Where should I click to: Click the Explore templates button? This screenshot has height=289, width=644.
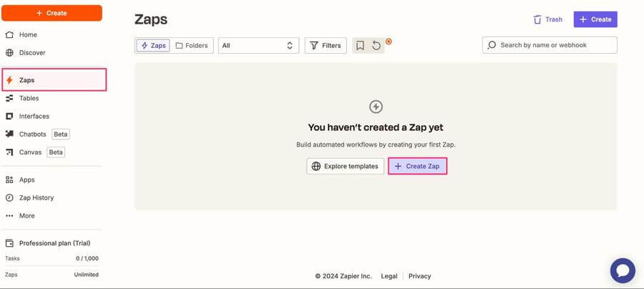[346, 166]
